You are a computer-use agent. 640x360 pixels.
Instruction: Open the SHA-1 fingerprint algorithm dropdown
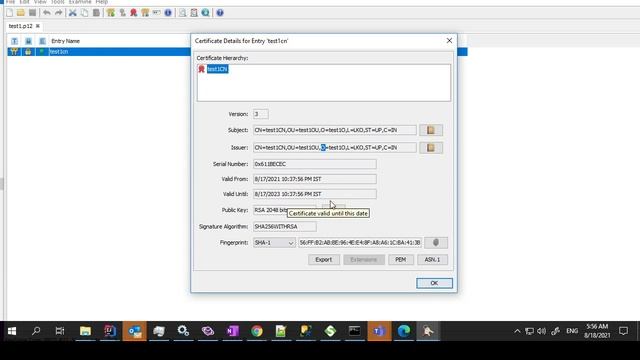pyautogui.click(x=274, y=242)
